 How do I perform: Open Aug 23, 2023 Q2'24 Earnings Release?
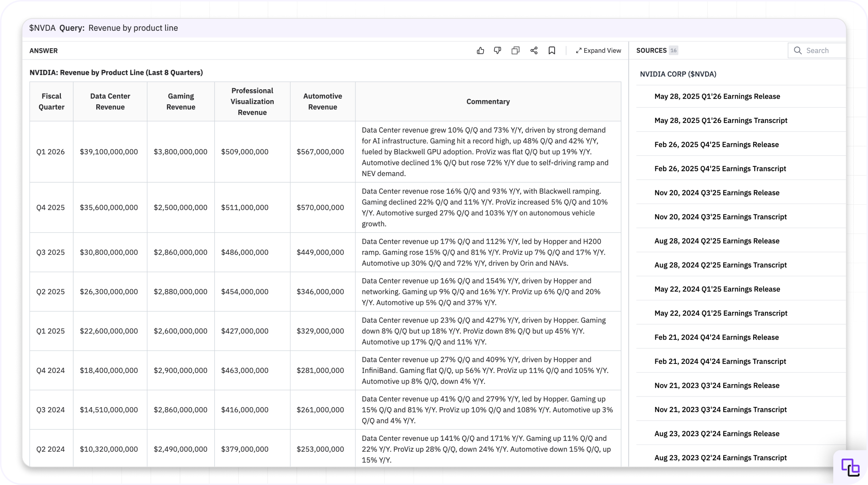point(717,434)
